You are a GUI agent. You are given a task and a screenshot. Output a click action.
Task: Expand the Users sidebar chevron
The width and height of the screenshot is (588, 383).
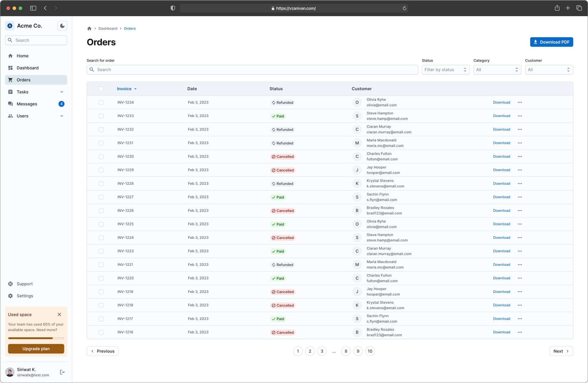[x=62, y=116]
